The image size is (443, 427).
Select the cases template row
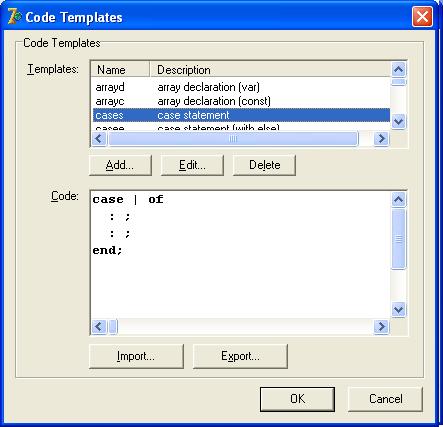click(241, 115)
